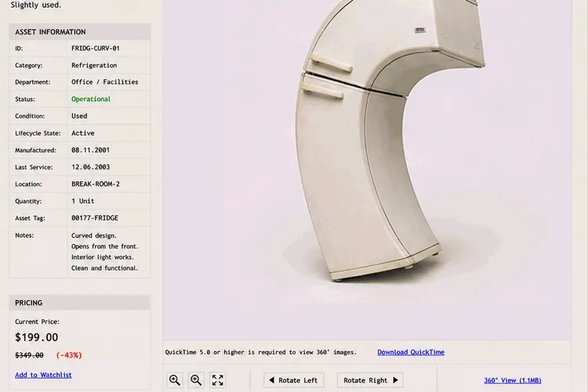Click the Lifecycle State value Active

(83, 133)
